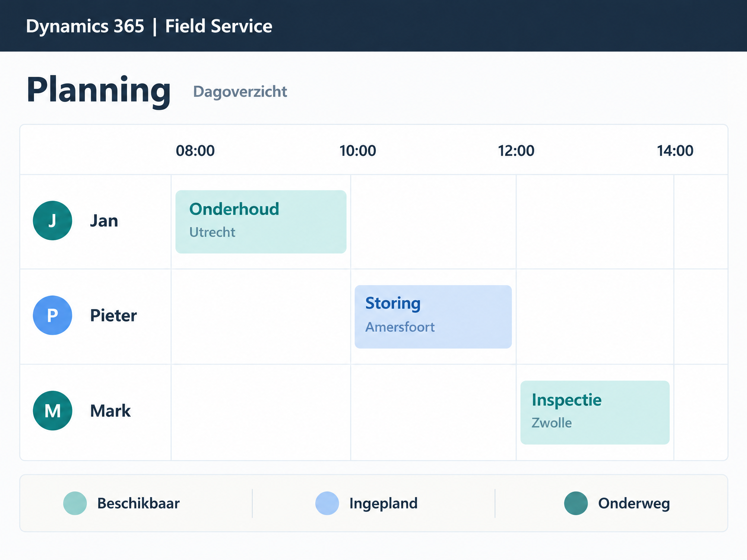Select the 10:00 time header
Viewport: 747px width, 560px height.
[358, 151]
